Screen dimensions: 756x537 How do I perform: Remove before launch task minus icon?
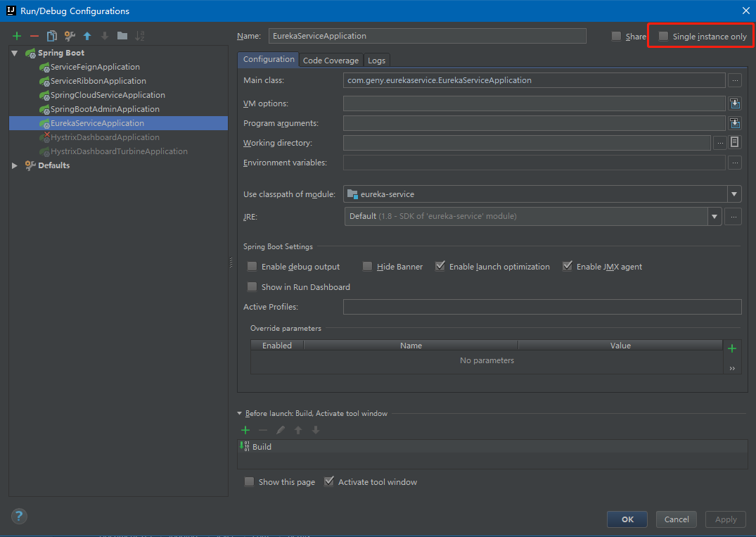click(263, 430)
